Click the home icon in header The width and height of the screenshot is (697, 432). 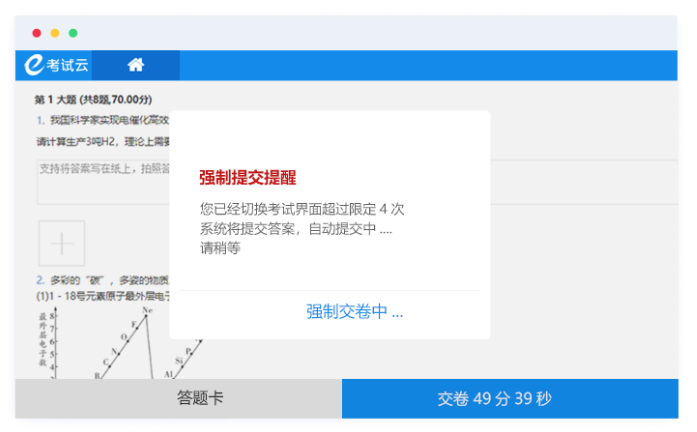point(136,65)
